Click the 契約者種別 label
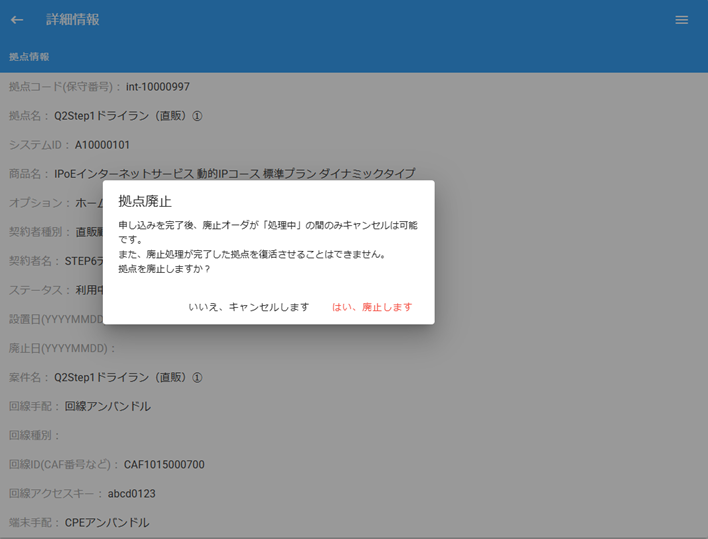This screenshot has height=539, width=708. (x=39, y=232)
